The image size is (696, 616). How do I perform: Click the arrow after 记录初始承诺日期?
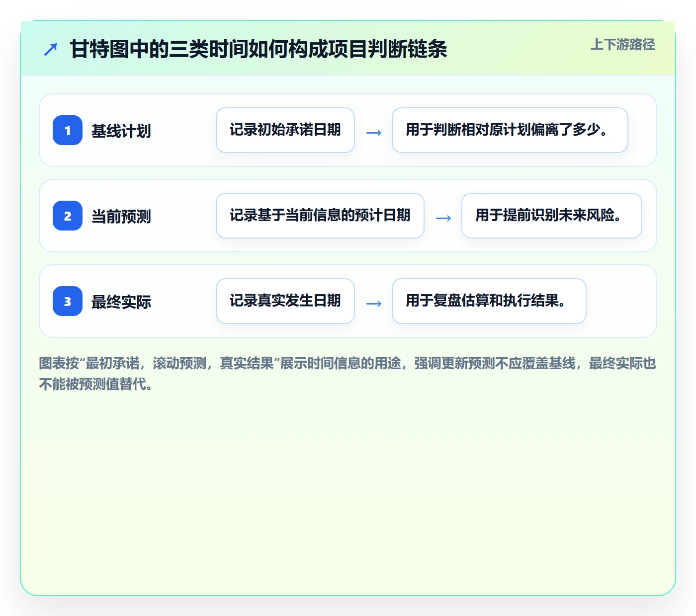click(x=374, y=133)
